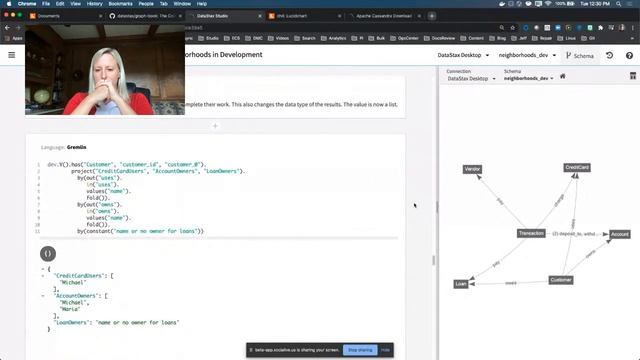Open the help question mark icon
This screenshot has height=360, width=640.
tap(629, 56)
